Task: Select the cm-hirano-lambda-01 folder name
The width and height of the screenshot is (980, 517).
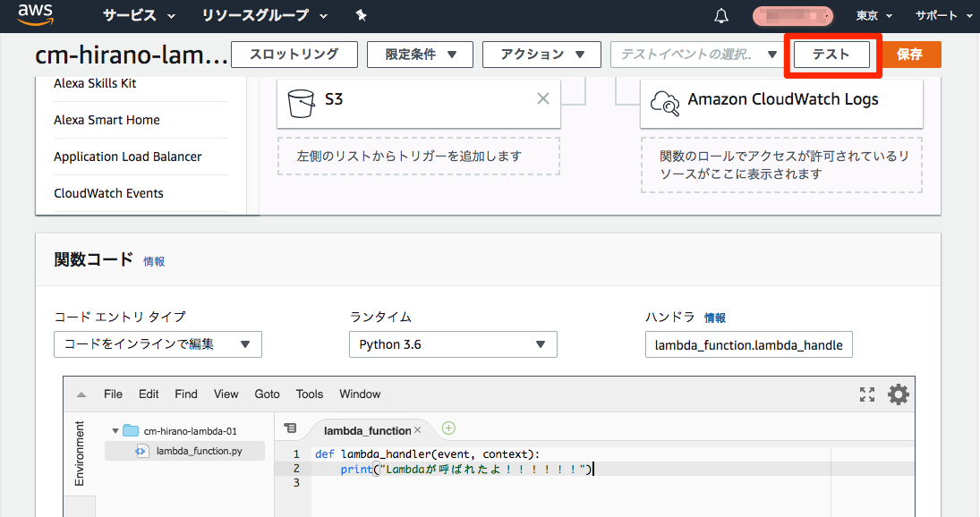Action: pyautogui.click(x=190, y=431)
